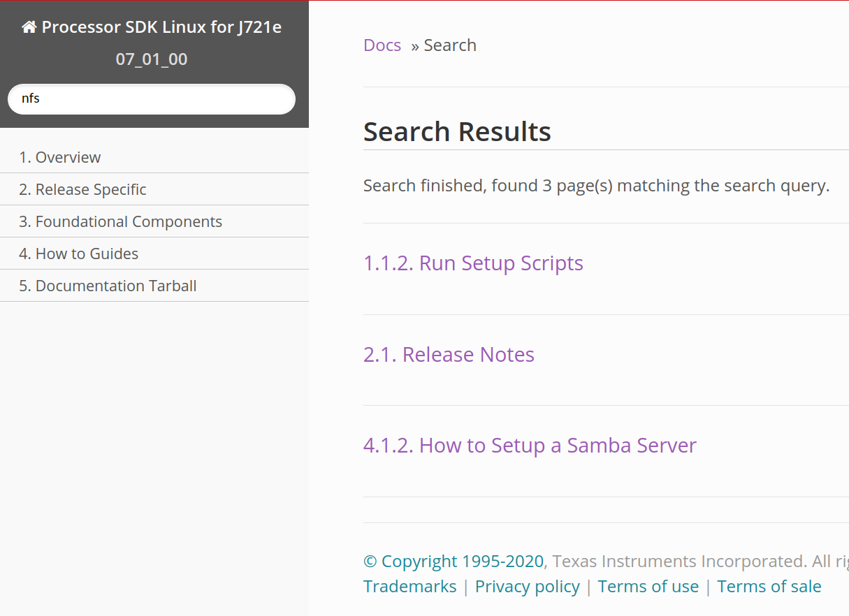
Task: Open 1. Overview in sidebar
Action: (x=154, y=157)
